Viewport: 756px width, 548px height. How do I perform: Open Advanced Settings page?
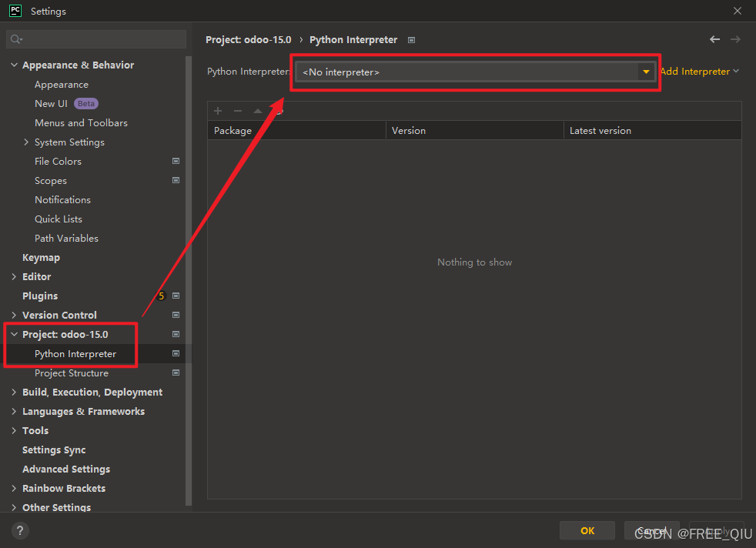coord(66,469)
